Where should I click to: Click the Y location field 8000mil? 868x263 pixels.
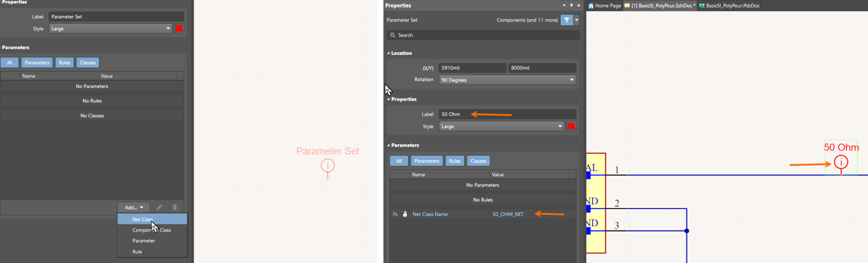pyautogui.click(x=542, y=68)
